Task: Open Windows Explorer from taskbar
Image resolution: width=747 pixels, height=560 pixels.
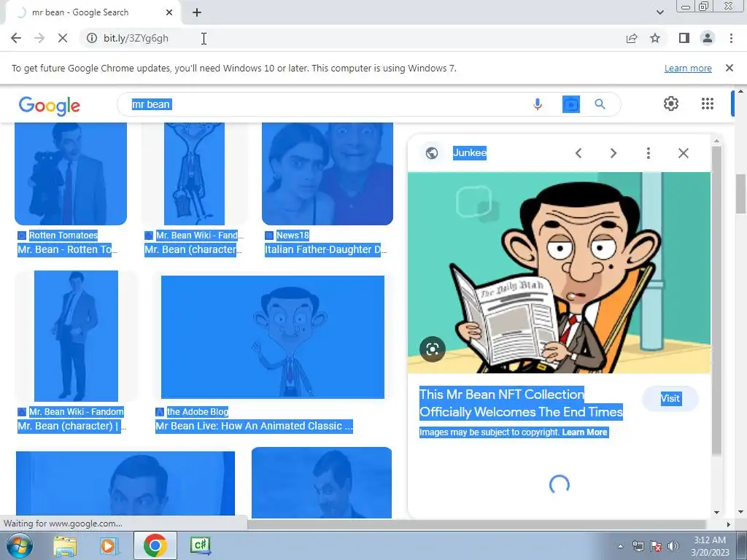Action: (65, 545)
